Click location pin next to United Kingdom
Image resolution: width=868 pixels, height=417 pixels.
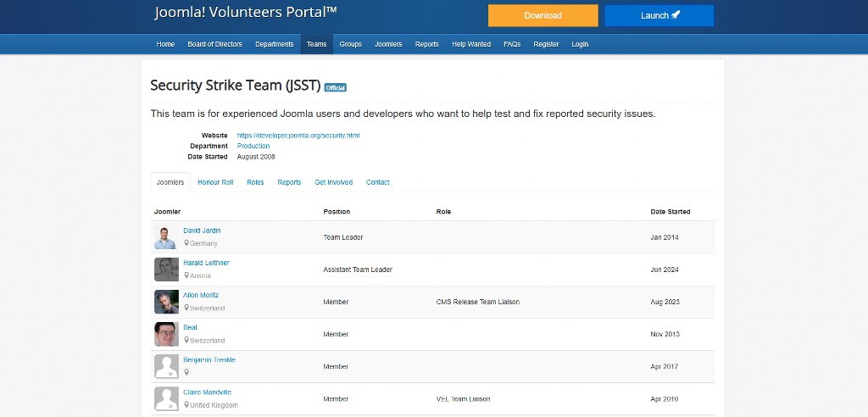point(186,405)
